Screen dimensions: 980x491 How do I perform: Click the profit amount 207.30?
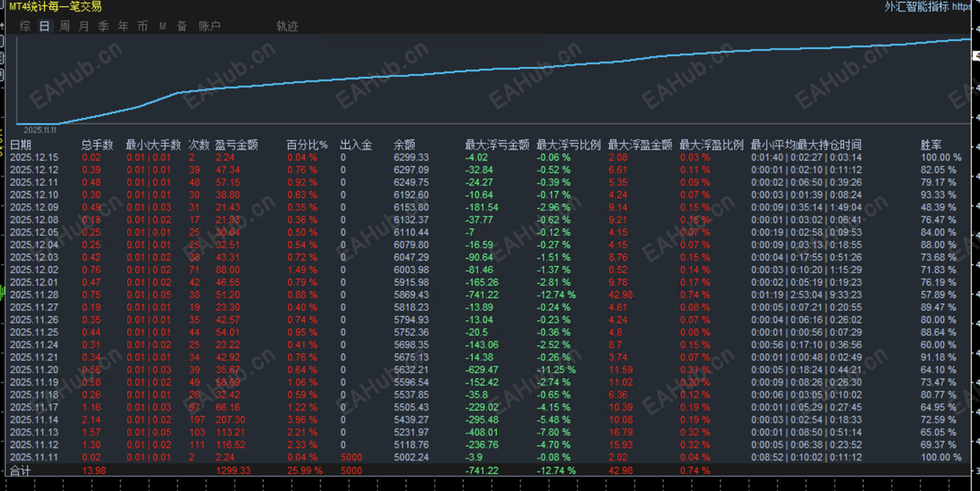click(x=230, y=420)
